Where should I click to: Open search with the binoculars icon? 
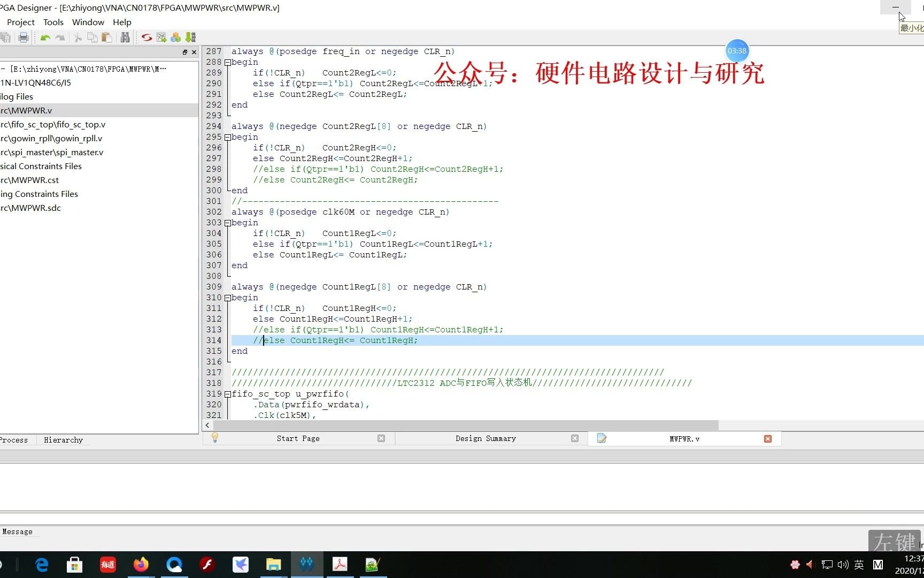tap(126, 37)
